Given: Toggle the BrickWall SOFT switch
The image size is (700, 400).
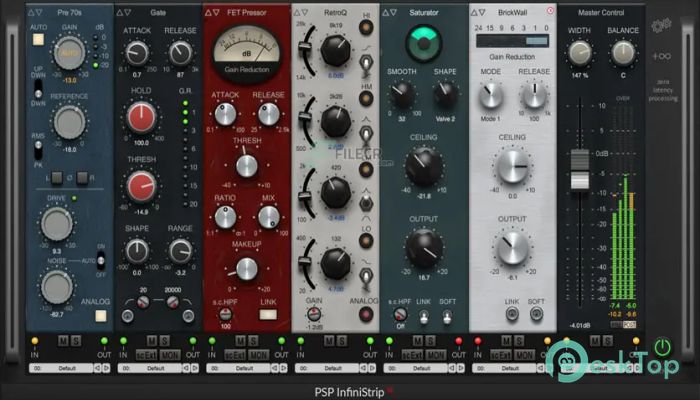Looking at the screenshot, I should [536, 314].
